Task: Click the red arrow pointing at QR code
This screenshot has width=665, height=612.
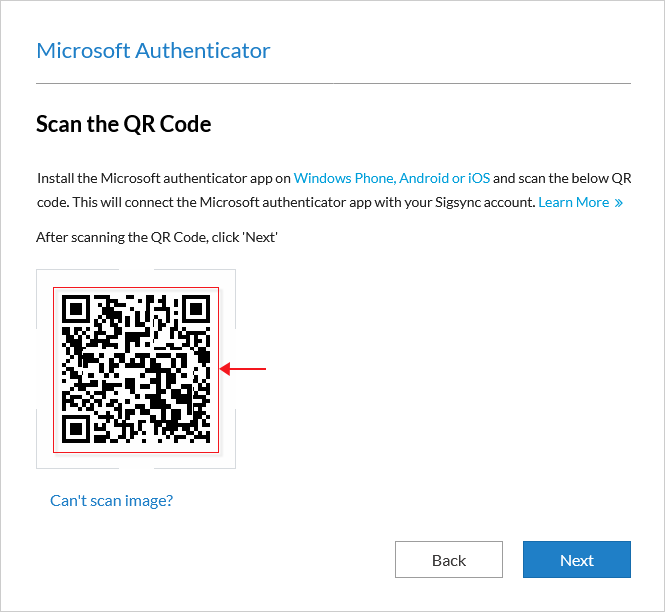Action: point(243,369)
